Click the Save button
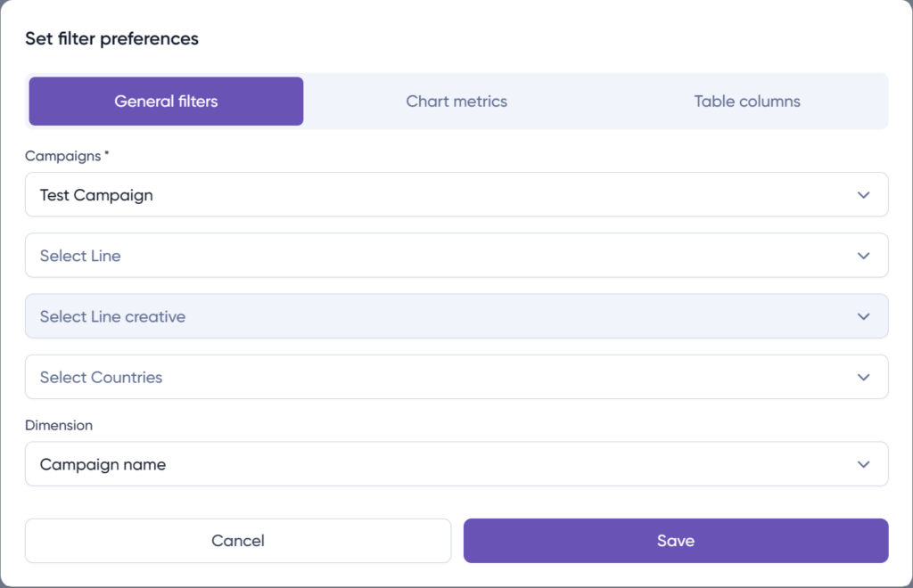The width and height of the screenshot is (913, 588). pyautogui.click(x=676, y=540)
